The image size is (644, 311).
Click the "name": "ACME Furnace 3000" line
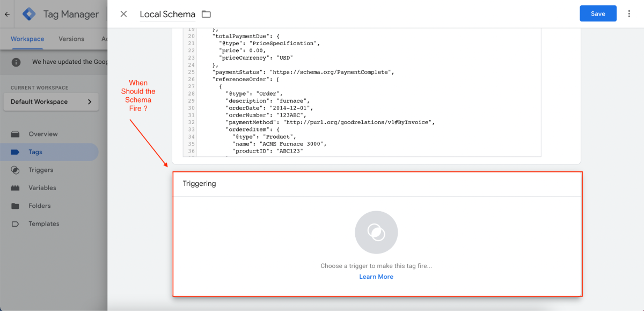pos(279,144)
